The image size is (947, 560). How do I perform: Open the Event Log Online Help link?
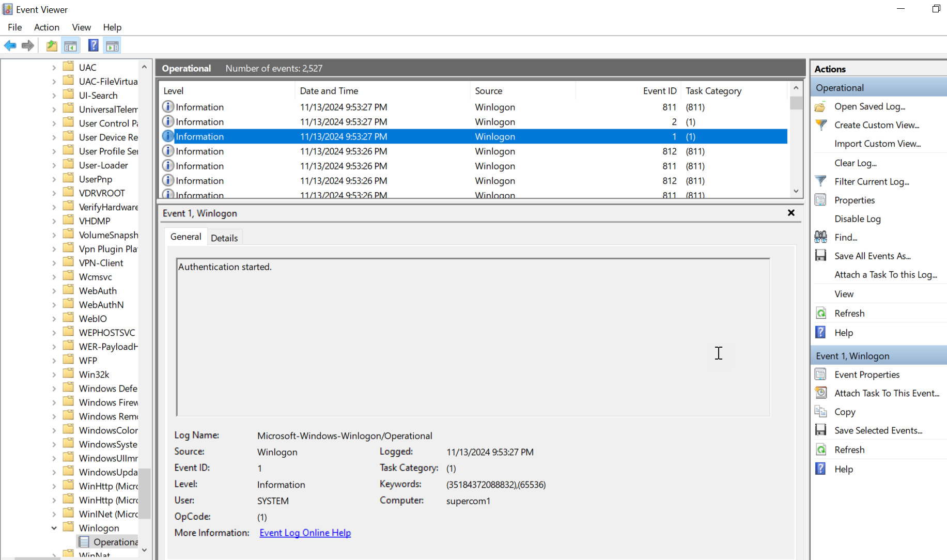click(305, 533)
